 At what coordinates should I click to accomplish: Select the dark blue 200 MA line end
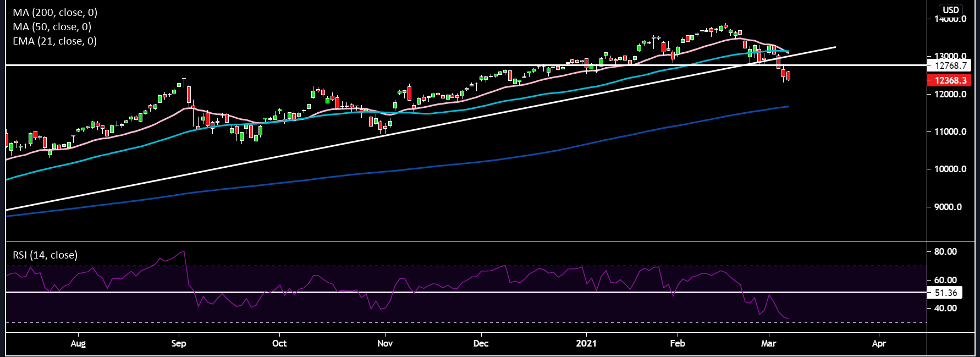click(x=788, y=107)
